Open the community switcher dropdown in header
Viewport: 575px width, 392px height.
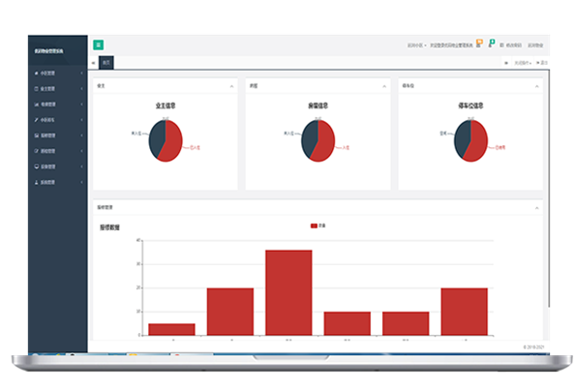click(x=416, y=45)
